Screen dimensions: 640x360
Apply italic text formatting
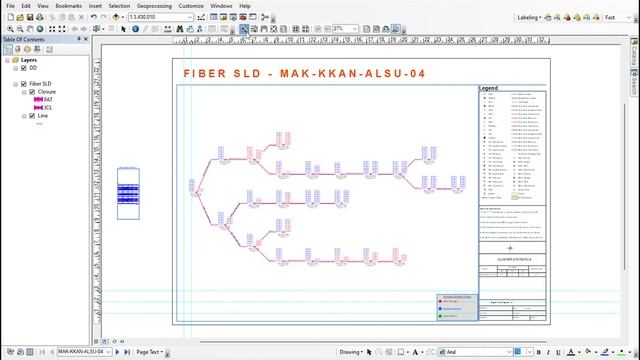click(x=548, y=352)
